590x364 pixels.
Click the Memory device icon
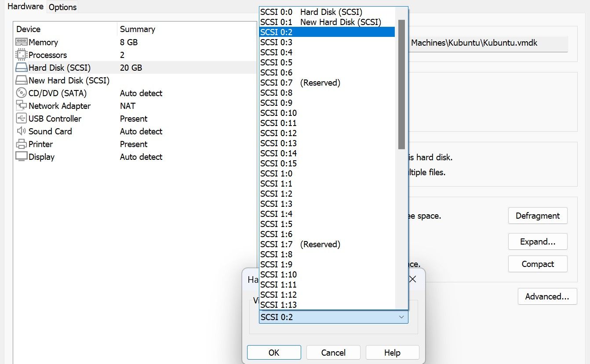tap(21, 42)
